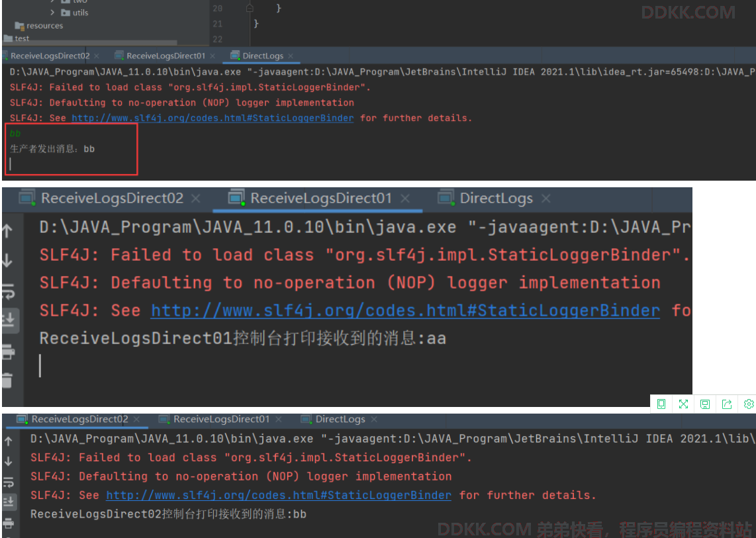The height and width of the screenshot is (538, 756).
Task: Toggle scroll-to-end in the ReceiveLogsDirect02 console
Action: [8, 502]
